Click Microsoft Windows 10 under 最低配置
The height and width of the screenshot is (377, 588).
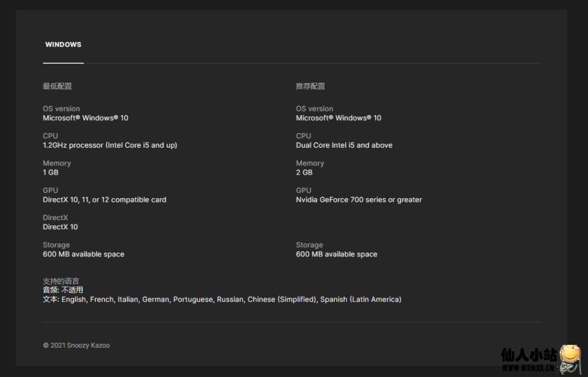coord(86,118)
